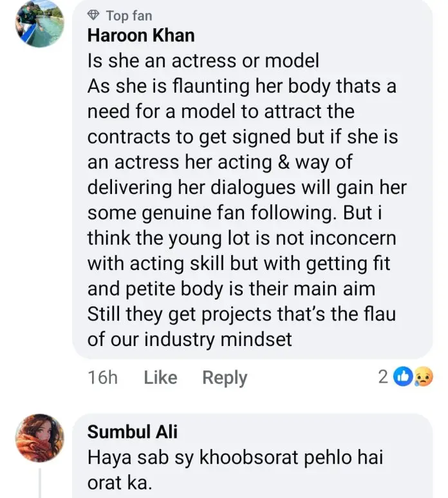
Task: Click the line "Is she an actress or model"
Action: [x=203, y=61]
